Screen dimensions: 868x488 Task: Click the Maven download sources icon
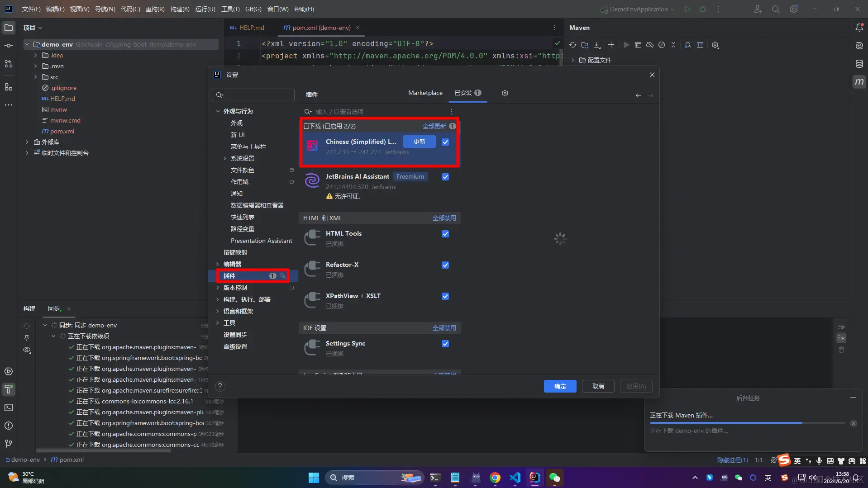tap(597, 45)
